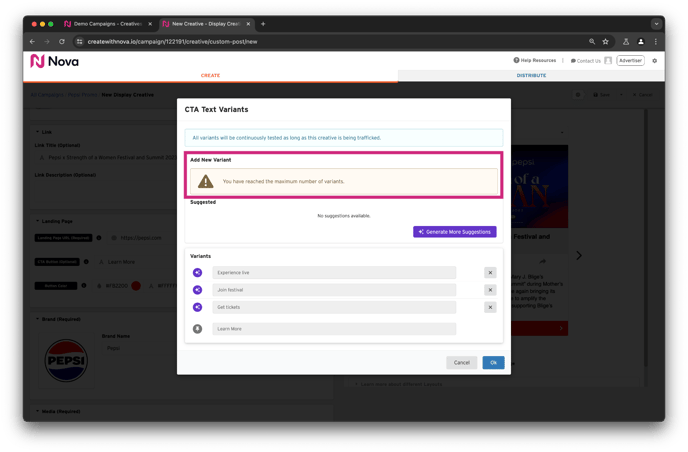688x452 pixels.
Task: Click the purple icon beside "Join festival"
Action: tap(198, 290)
